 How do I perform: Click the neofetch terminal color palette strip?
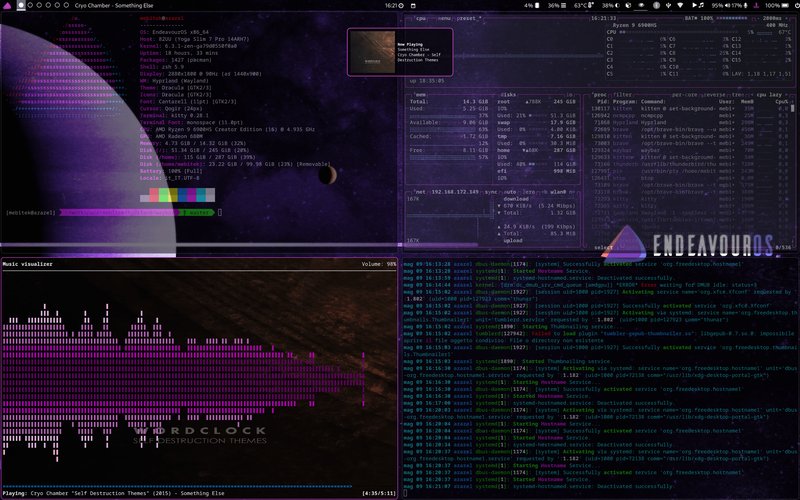tap(178, 195)
